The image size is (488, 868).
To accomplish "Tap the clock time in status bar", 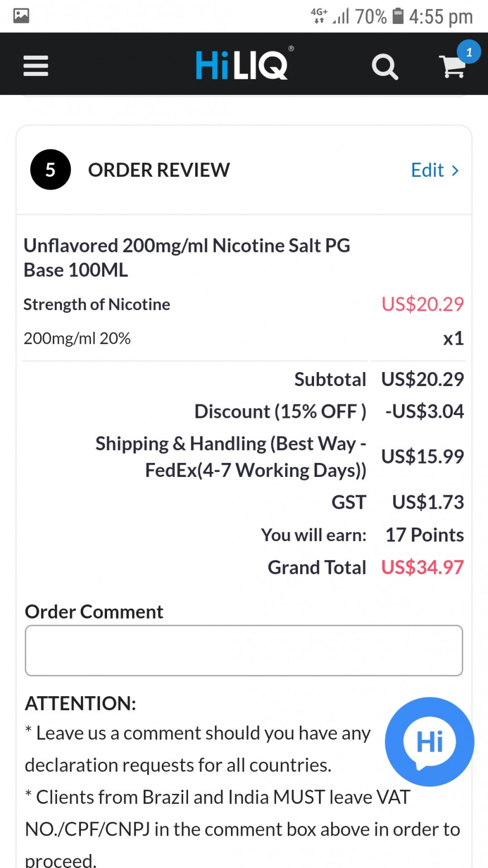I will point(441,17).
